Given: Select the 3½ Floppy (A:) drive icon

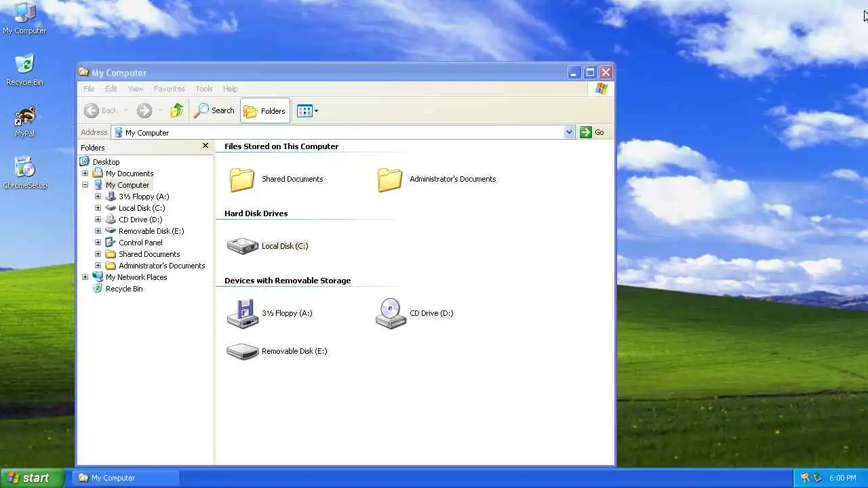Looking at the screenshot, I should point(242,313).
